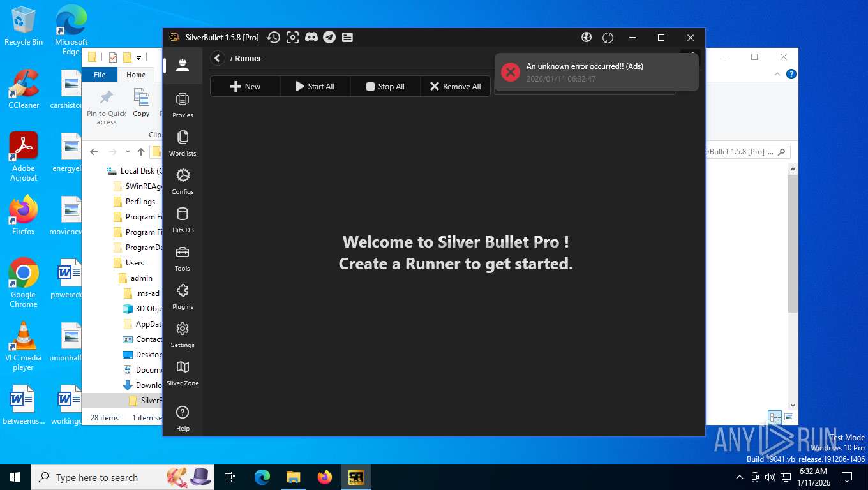Screen dimensions: 868x490
Task: Open Customize Quick Access Toolbar dropdown in Explorer
Action: (139, 57)
